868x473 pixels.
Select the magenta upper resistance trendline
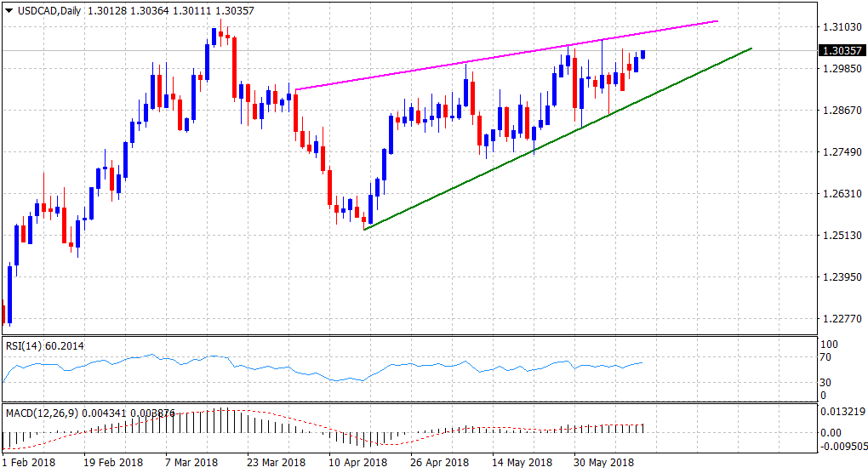coord(511,55)
